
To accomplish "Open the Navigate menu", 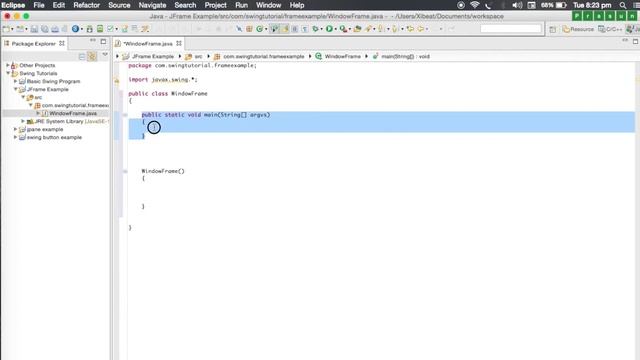I will coord(152,5).
